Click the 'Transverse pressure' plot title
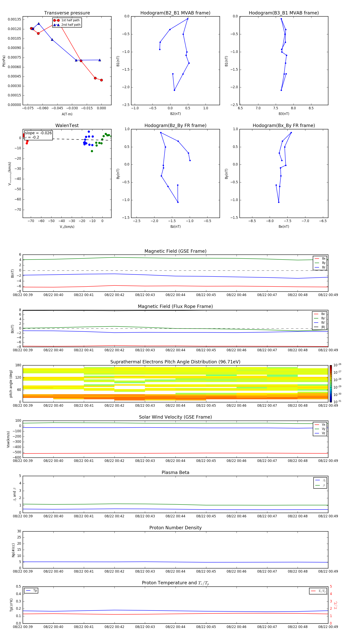 tap(67, 13)
